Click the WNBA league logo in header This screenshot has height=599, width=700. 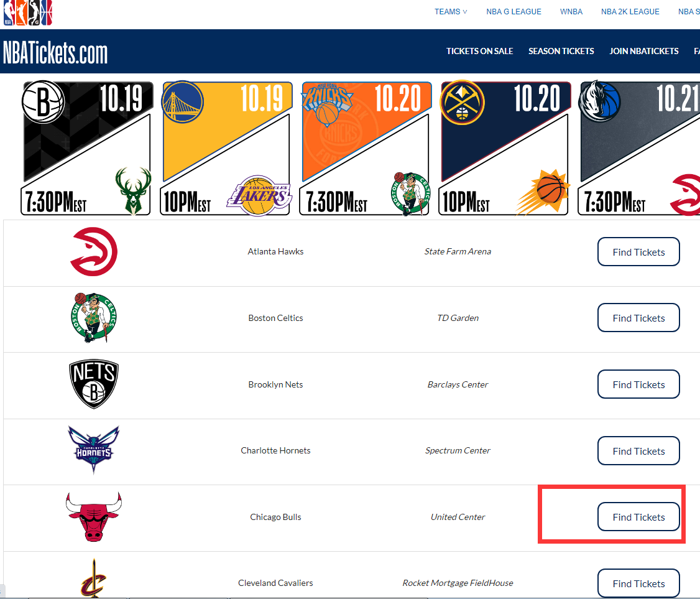tap(21, 12)
